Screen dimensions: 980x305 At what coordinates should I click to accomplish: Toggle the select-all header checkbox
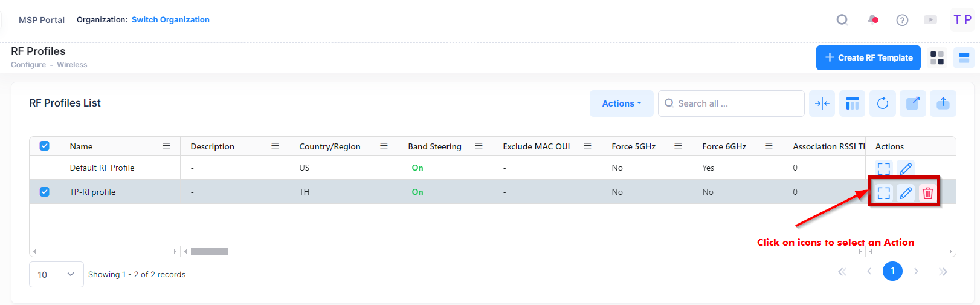pos(44,146)
